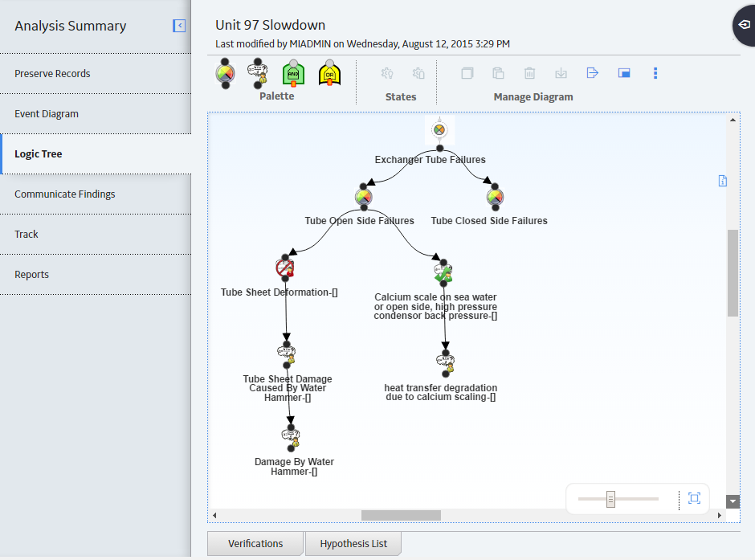The image size is (755, 560).
Task: Click the full-screen diagram icon
Action: click(x=624, y=72)
